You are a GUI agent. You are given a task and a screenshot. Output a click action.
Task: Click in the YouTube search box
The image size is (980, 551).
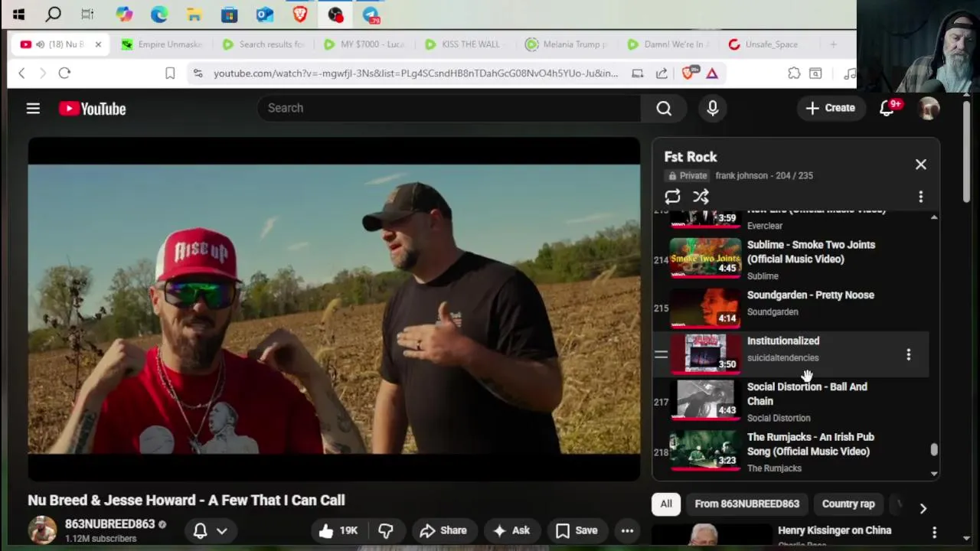point(449,109)
